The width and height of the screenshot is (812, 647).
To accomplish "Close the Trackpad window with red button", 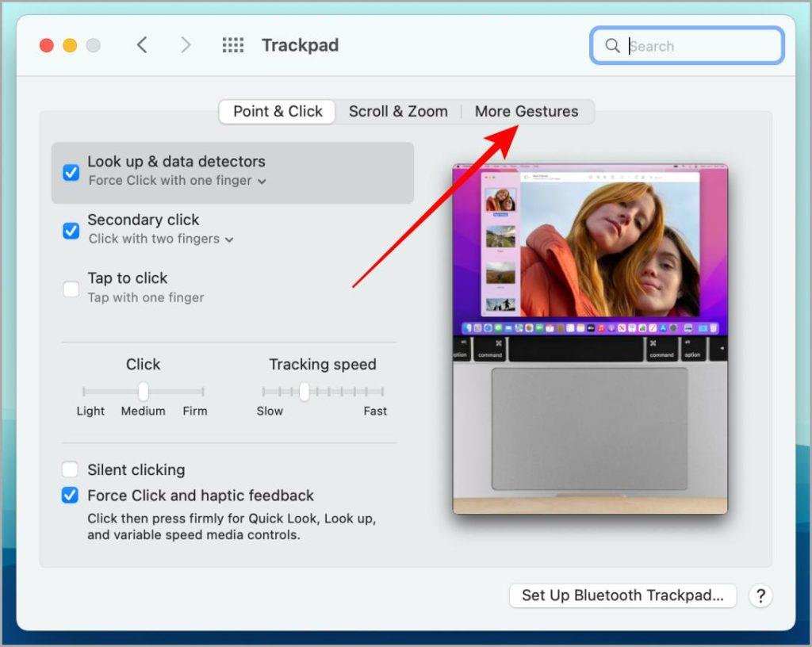I will pos(47,45).
